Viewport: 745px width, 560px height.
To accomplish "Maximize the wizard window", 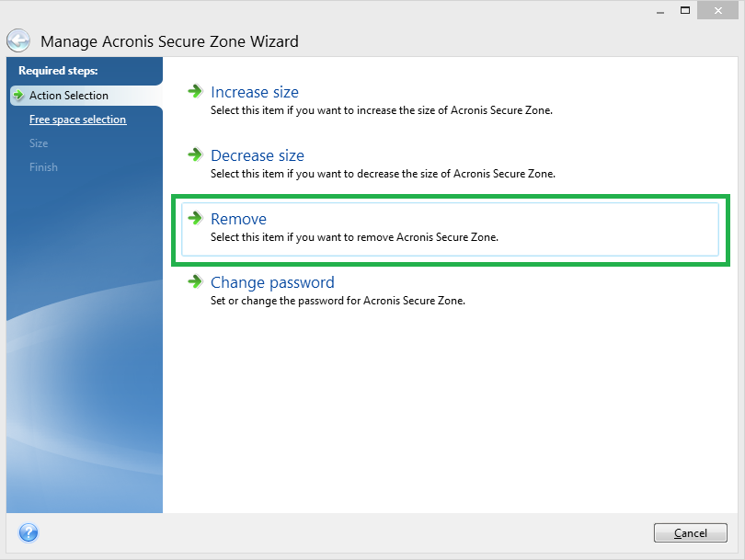I will click(685, 10).
